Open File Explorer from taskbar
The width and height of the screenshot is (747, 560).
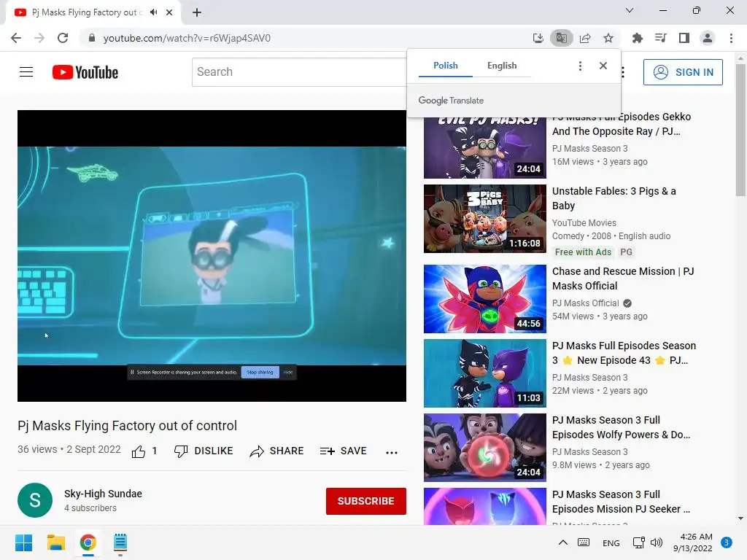pyautogui.click(x=55, y=542)
